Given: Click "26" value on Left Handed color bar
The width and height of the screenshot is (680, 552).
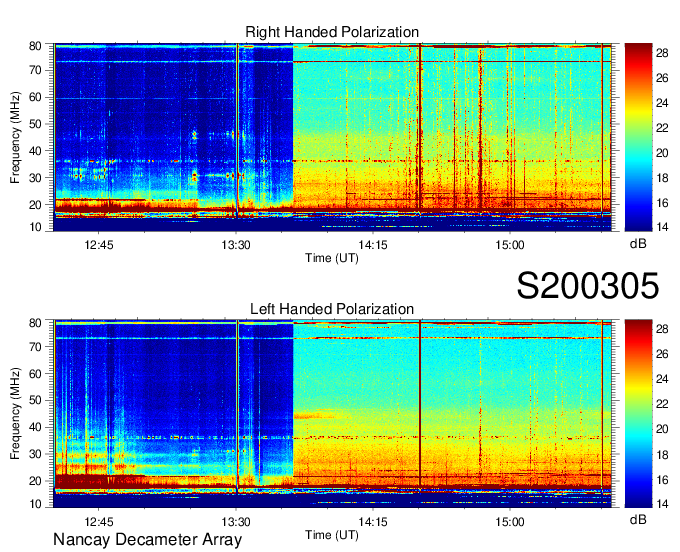Looking at the screenshot, I should pos(662,354).
